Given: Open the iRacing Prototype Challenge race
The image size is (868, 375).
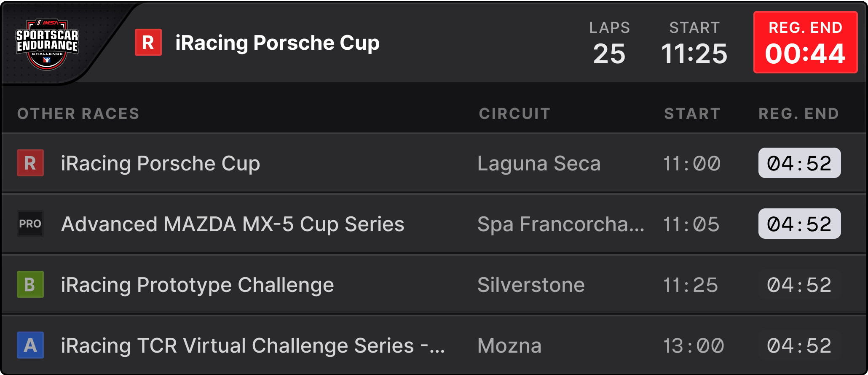Looking at the screenshot, I should tap(197, 285).
